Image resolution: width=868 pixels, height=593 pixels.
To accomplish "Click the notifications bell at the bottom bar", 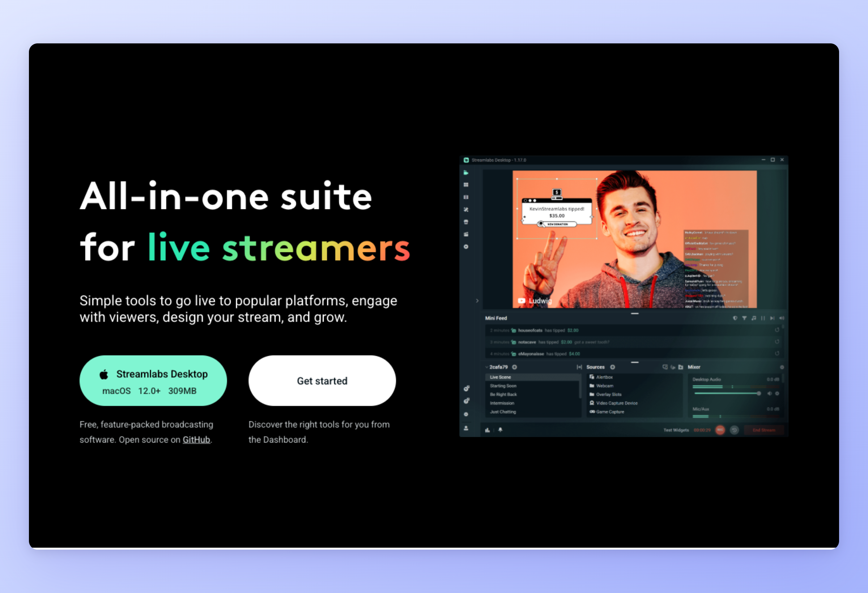I will click(501, 430).
